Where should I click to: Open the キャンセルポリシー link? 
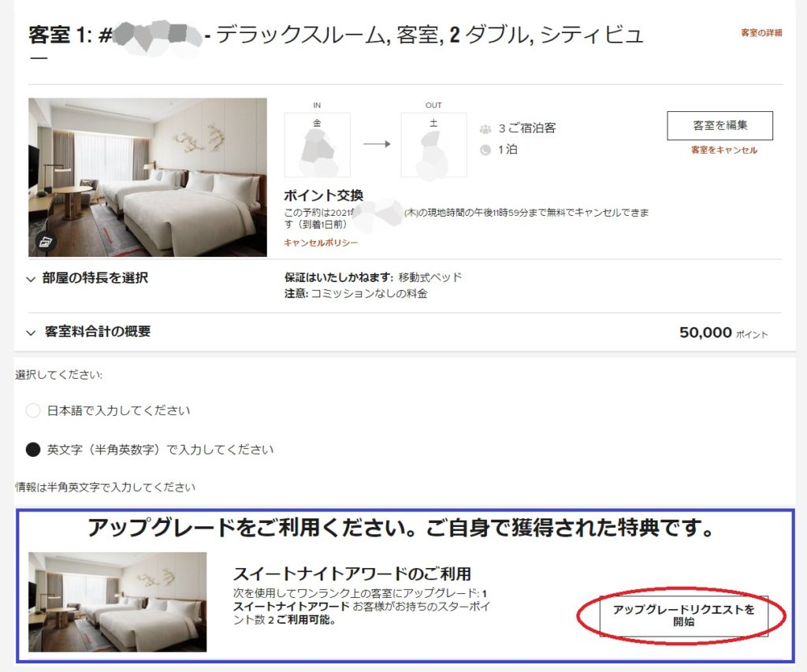[321, 243]
